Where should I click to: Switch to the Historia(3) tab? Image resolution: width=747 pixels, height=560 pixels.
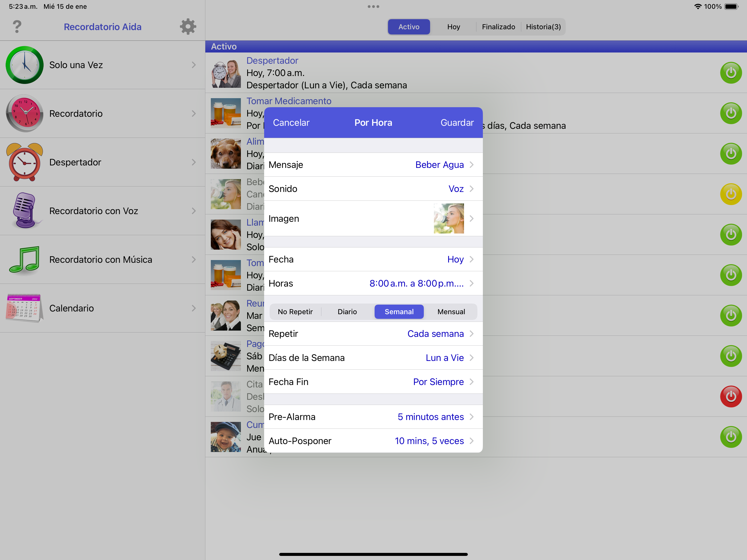click(x=543, y=27)
